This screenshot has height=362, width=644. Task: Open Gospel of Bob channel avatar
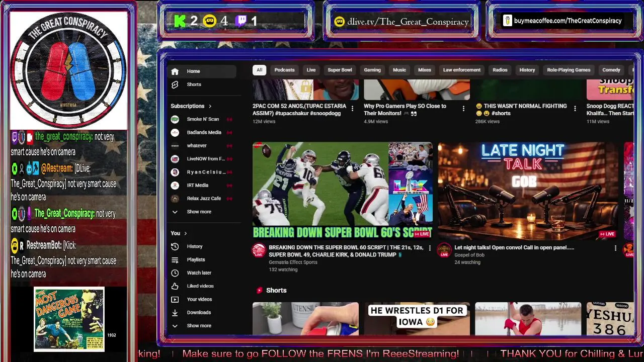coord(444,250)
